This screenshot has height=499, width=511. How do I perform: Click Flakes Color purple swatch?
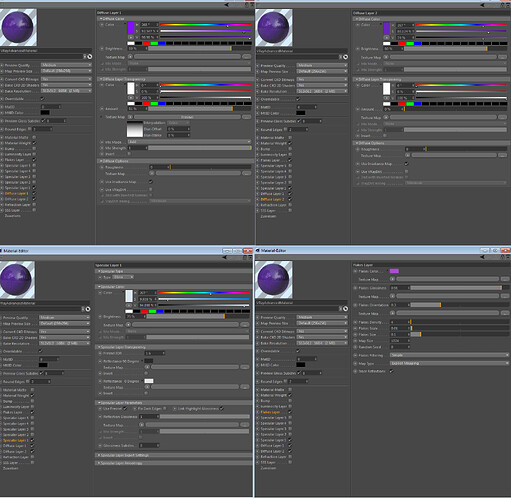394,271
